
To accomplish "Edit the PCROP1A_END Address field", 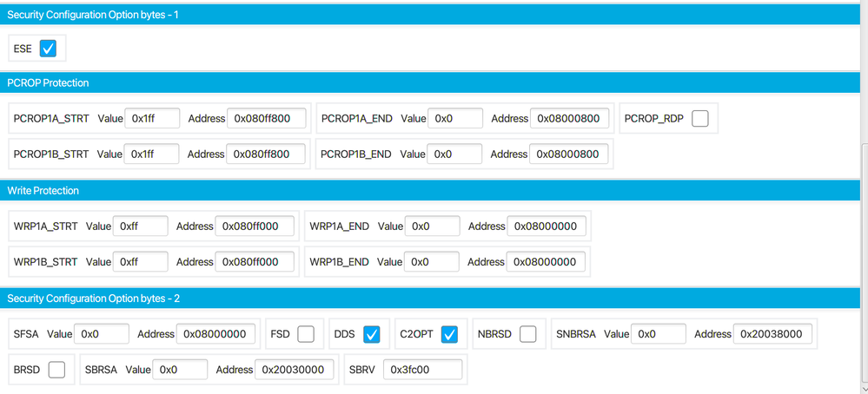I will (570, 118).
